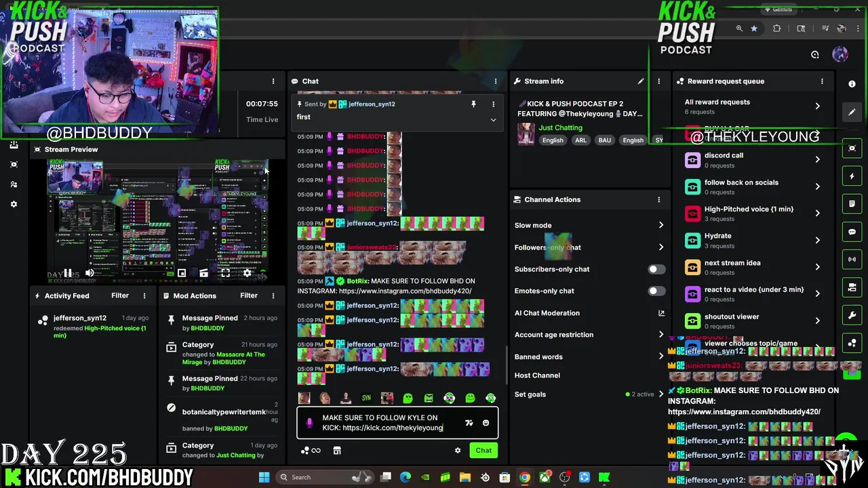The height and width of the screenshot is (488, 868).
Task: Open chat bubble icon in right sidebar
Action: tap(852, 232)
